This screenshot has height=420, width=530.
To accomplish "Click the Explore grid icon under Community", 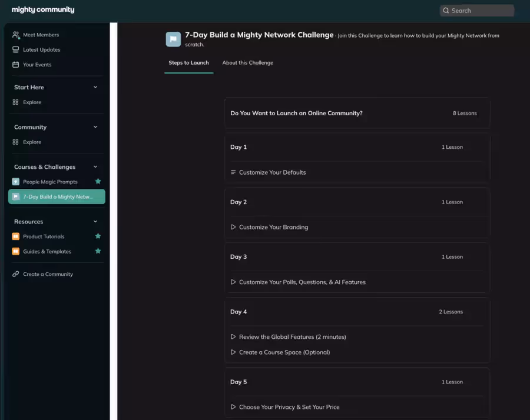I will (x=15, y=142).
